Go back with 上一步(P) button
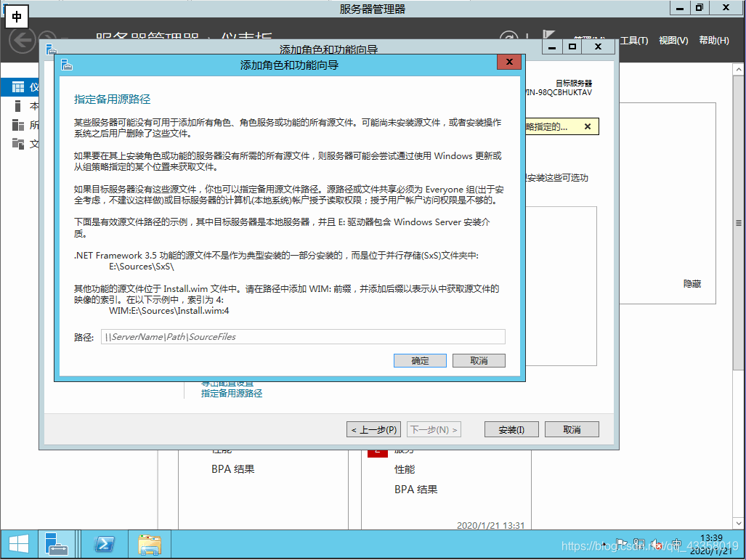Viewport: 746px width, 560px height. pos(373,430)
